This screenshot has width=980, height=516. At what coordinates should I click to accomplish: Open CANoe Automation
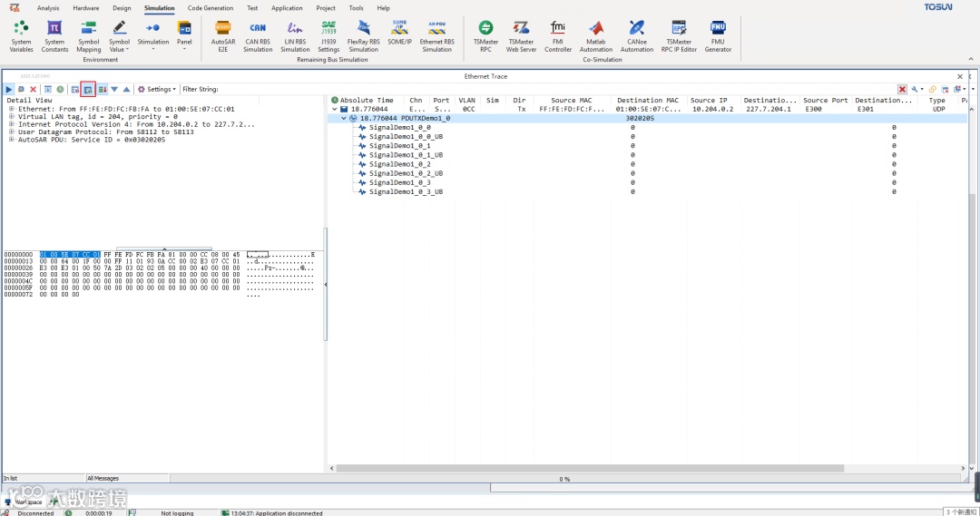coord(636,36)
